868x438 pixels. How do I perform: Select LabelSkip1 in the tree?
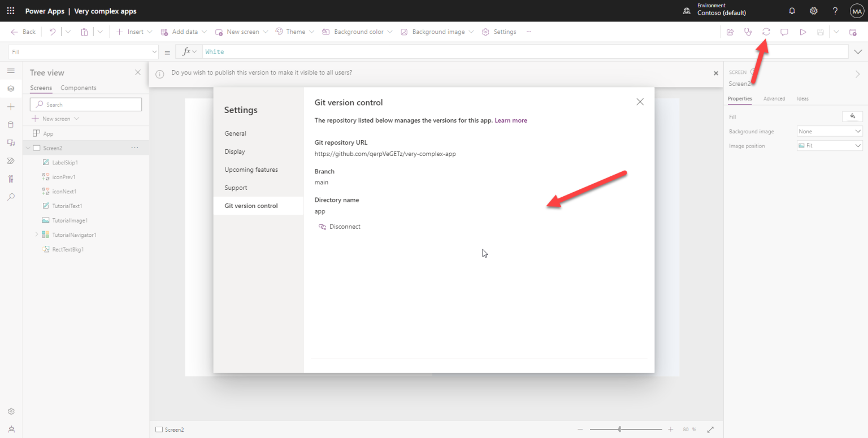pos(64,163)
